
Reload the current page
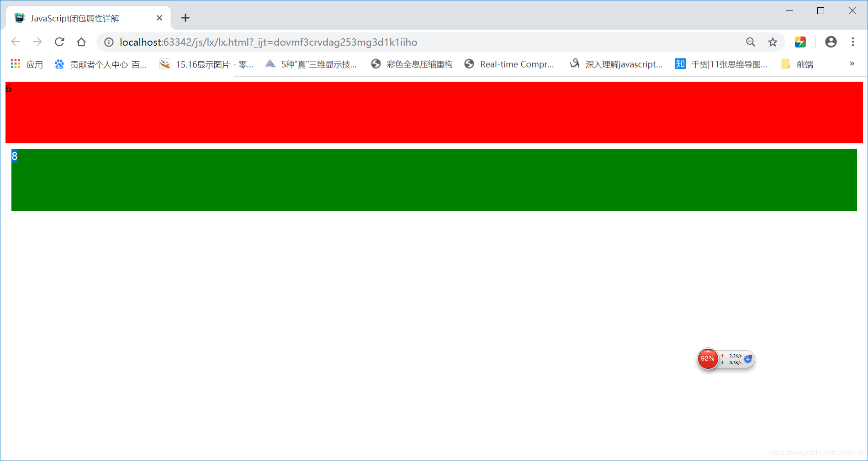[x=59, y=42]
